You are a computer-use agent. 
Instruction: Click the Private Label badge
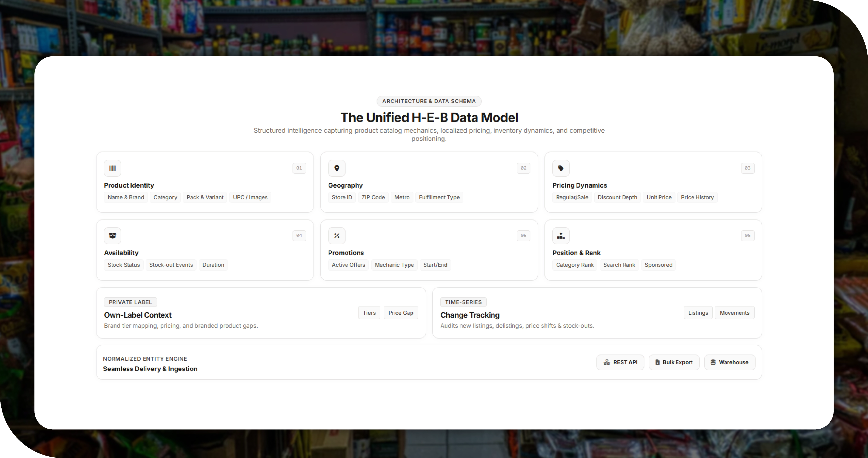[x=130, y=302]
